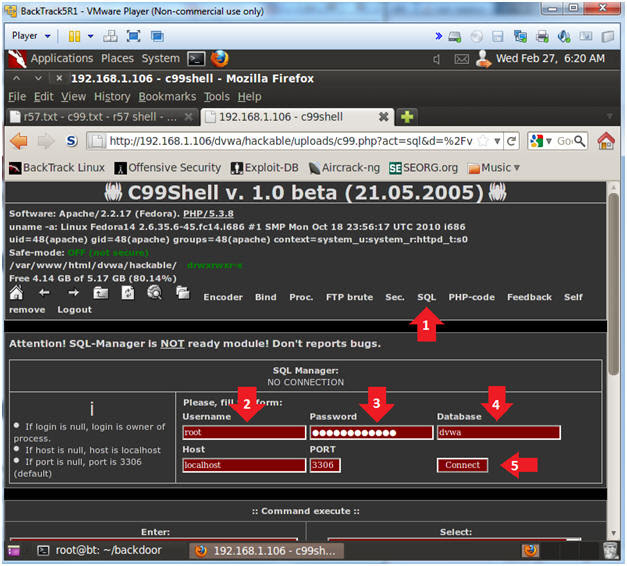Open the System menu
This screenshot has height=566, width=627.
point(161,58)
